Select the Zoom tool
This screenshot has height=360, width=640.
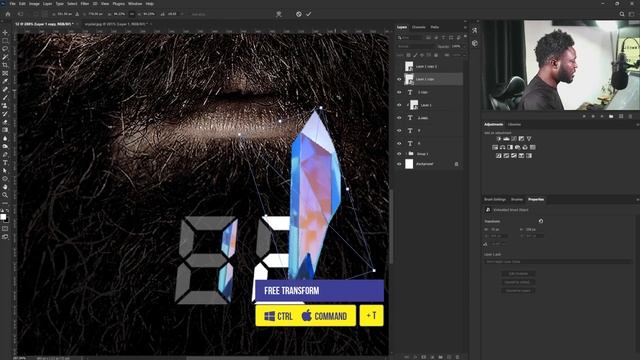point(5,195)
